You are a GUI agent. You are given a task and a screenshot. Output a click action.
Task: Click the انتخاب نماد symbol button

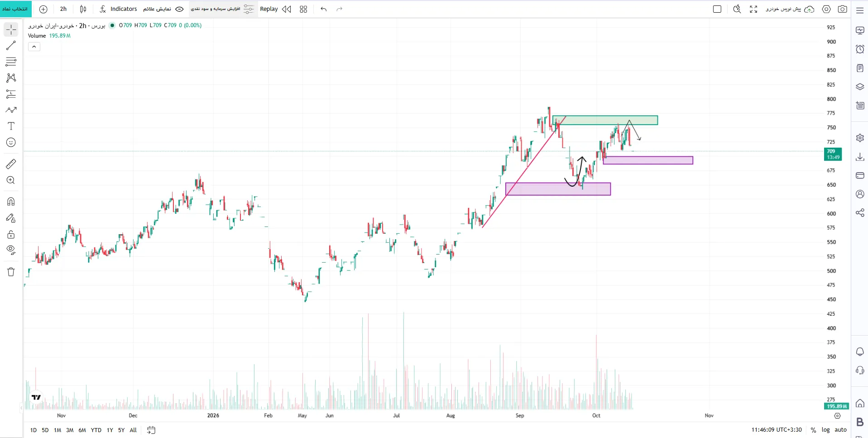(x=15, y=9)
